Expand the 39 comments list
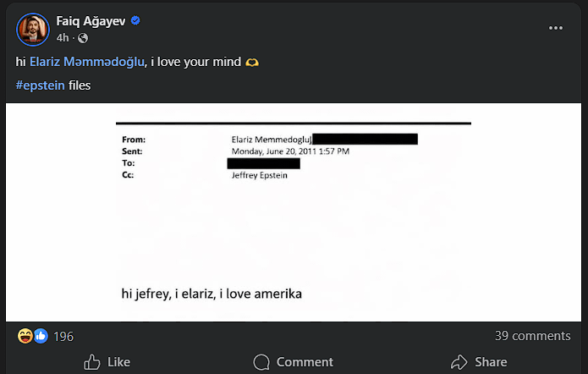This screenshot has width=588, height=374. (x=532, y=336)
